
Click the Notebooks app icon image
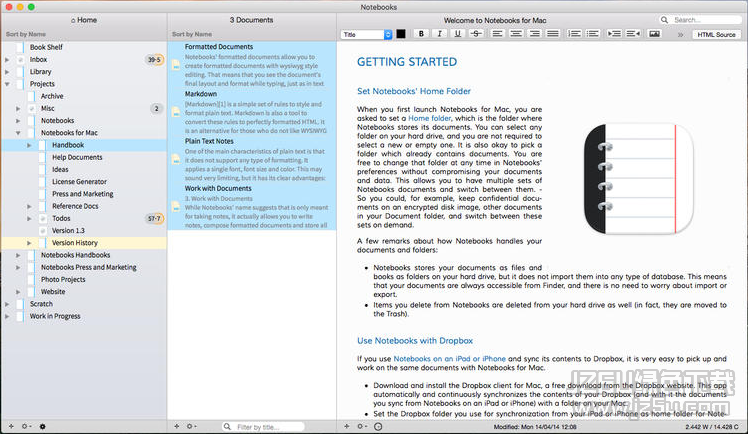638,179
